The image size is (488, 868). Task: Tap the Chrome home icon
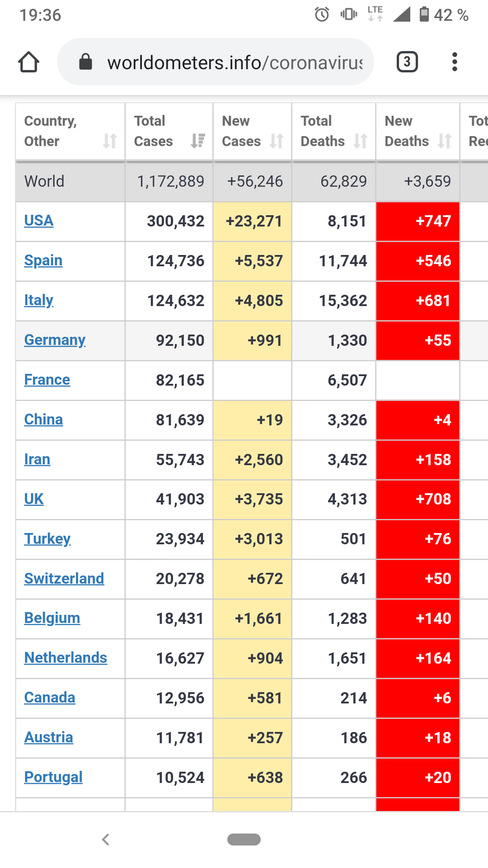pos(28,62)
